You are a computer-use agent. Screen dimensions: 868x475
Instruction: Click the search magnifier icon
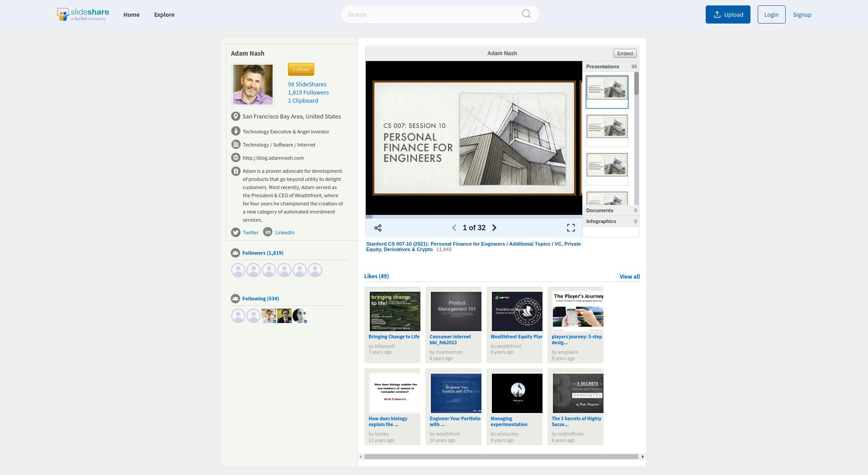(x=526, y=14)
